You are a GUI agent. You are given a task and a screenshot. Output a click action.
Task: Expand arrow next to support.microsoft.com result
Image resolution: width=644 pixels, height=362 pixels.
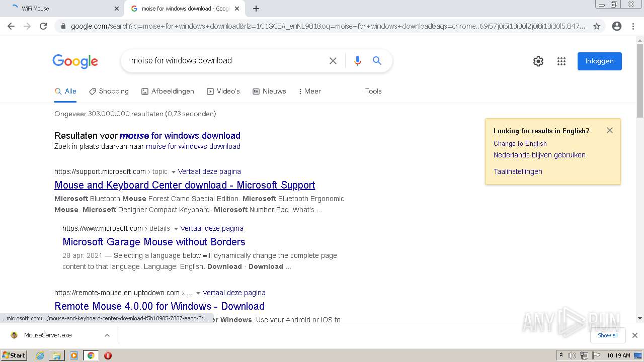174,172
